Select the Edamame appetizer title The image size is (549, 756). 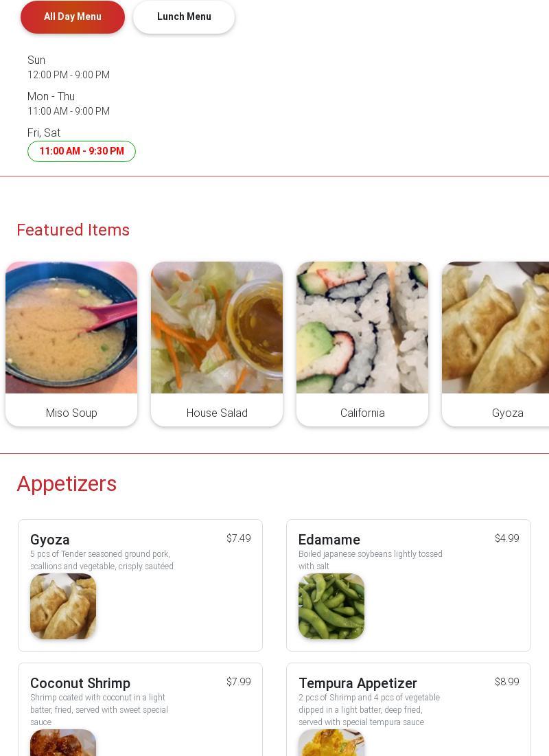[329, 540]
